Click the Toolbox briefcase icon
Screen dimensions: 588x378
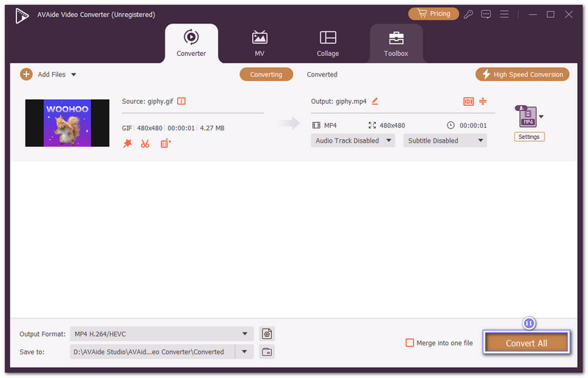(396, 38)
